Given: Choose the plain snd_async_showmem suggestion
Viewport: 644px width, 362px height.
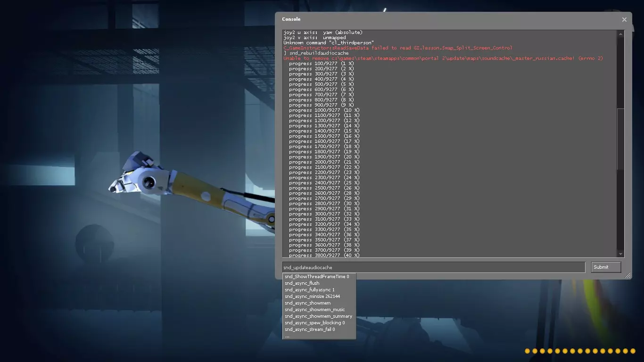Looking at the screenshot, I should point(308,303).
